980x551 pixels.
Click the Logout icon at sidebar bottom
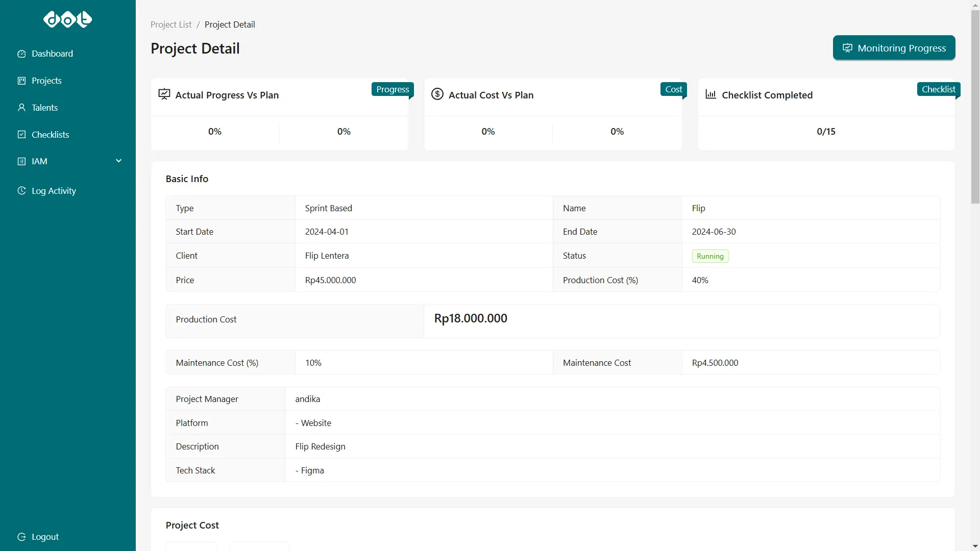click(21, 537)
